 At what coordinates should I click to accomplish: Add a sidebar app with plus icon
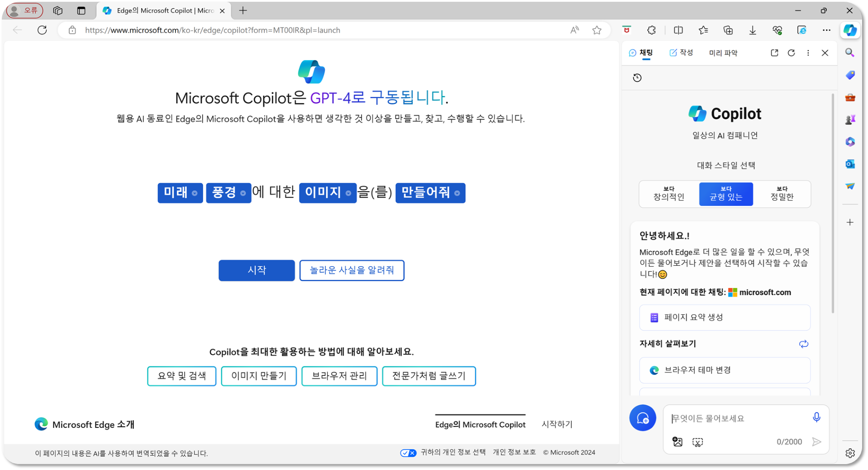click(850, 222)
